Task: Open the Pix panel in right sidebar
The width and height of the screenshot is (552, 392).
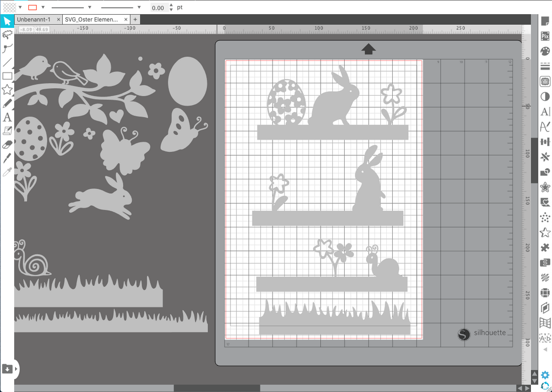Action: 545,36
